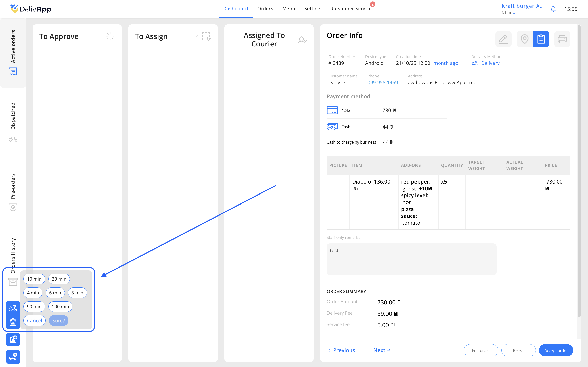Expand the Nina user dropdown
Viewport: 588px width, 367px height.
pyautogui.click(x=509, y=13)
